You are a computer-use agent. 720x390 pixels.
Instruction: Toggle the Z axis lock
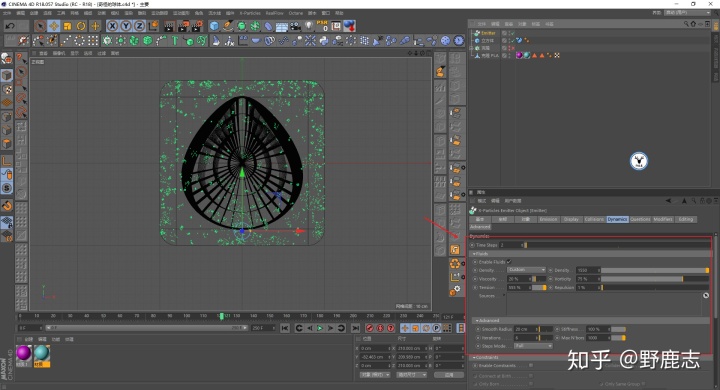(x=139, y=26)
